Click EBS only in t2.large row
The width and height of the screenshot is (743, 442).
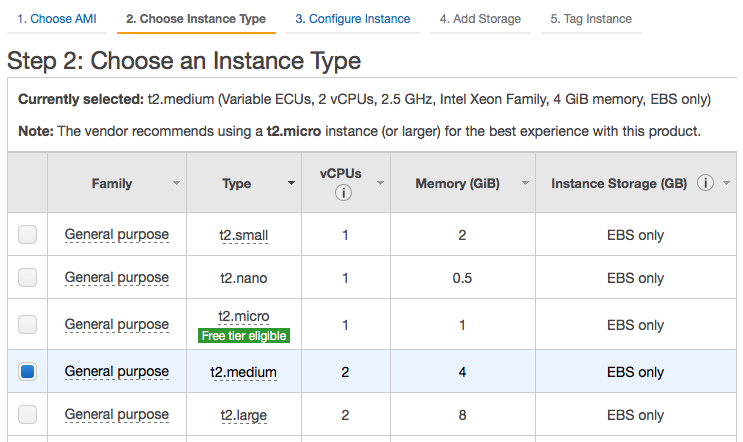pos(635,415)
